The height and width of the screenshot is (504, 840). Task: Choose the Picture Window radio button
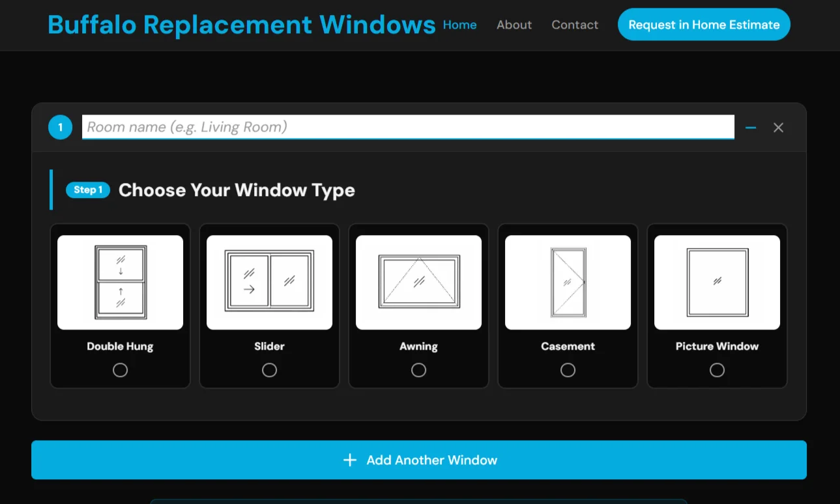pos(717,370)
